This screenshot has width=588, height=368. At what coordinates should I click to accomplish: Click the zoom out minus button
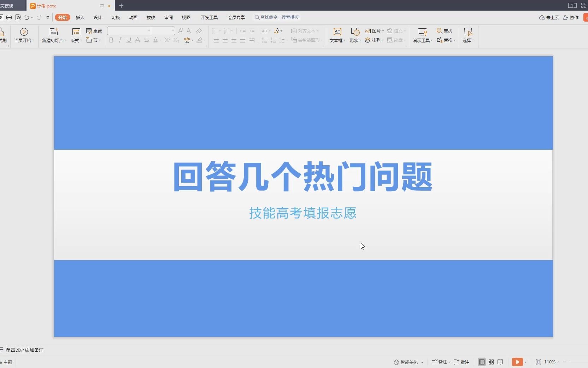click(565, 362)
